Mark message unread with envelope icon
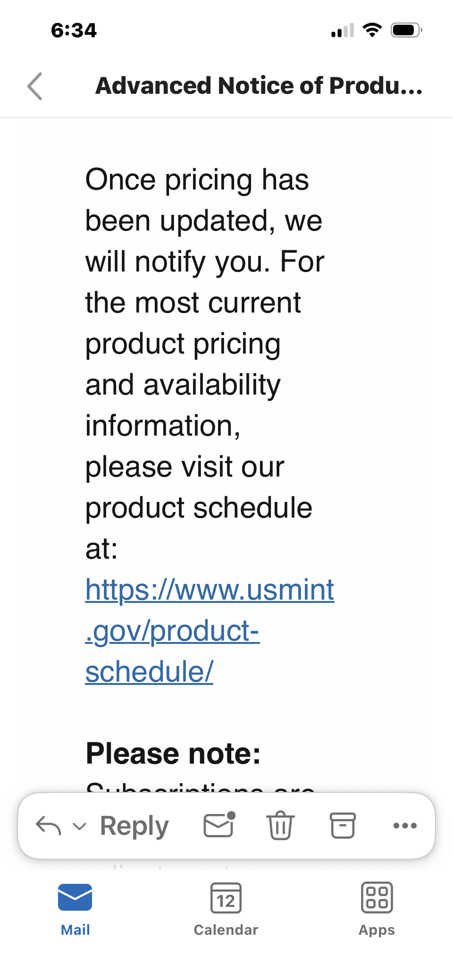Image resolution: width=453 pixels, height=980 pixels. point(219,825)
